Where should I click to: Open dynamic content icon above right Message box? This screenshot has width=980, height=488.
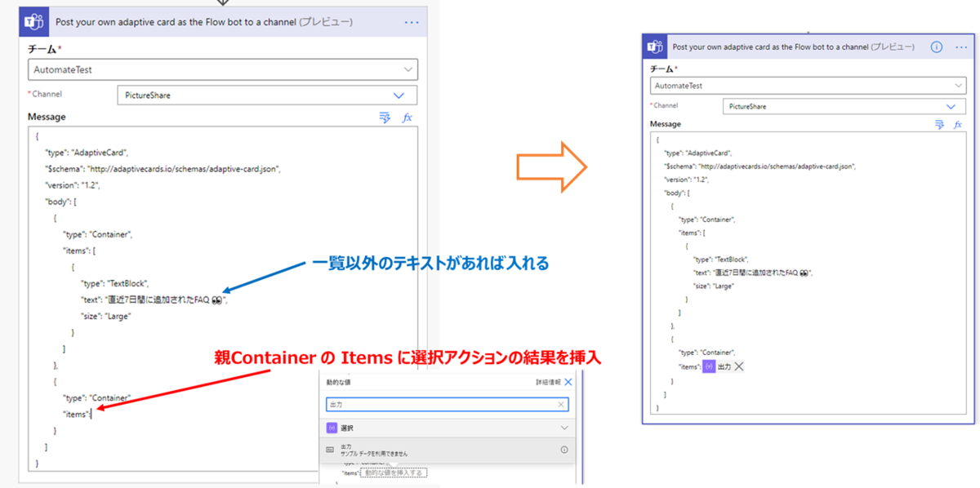(x=940, y=124)
